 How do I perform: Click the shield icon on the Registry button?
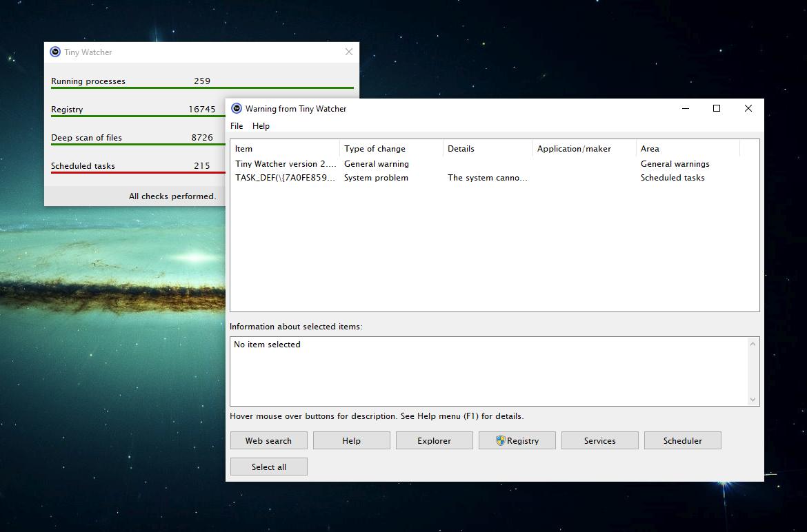click(500, 440)
